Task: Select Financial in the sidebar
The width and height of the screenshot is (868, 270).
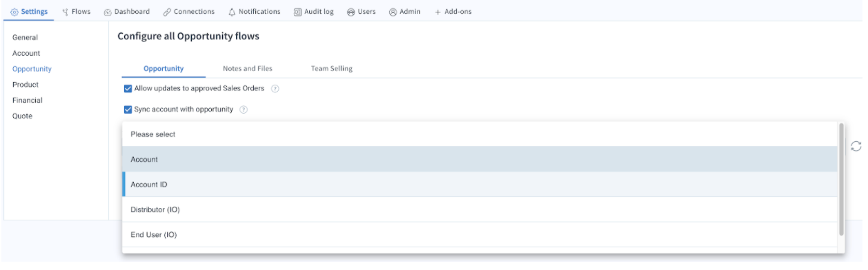Action: [28, 100]
